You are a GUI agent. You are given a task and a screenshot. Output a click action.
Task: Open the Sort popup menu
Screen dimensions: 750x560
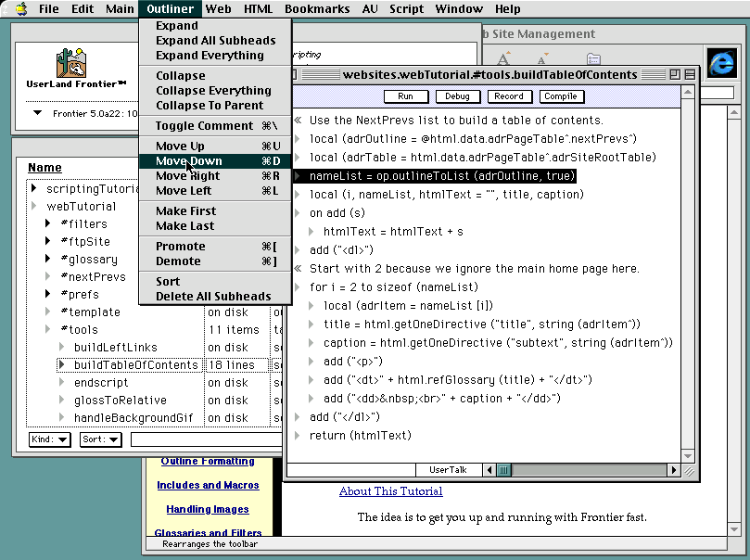101,439
